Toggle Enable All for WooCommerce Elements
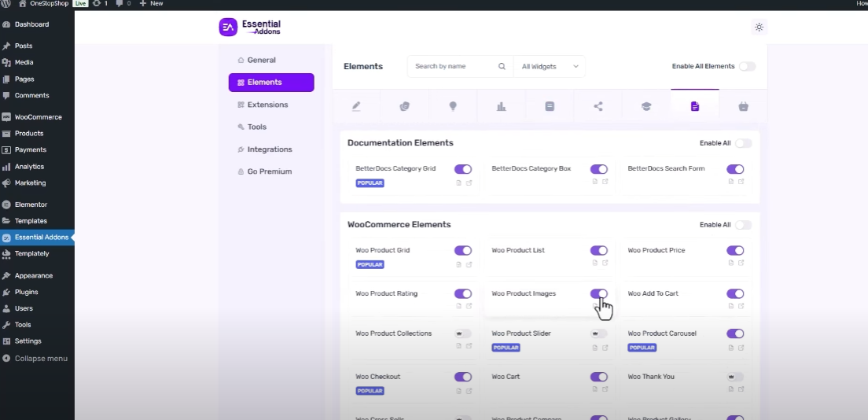 742,225
